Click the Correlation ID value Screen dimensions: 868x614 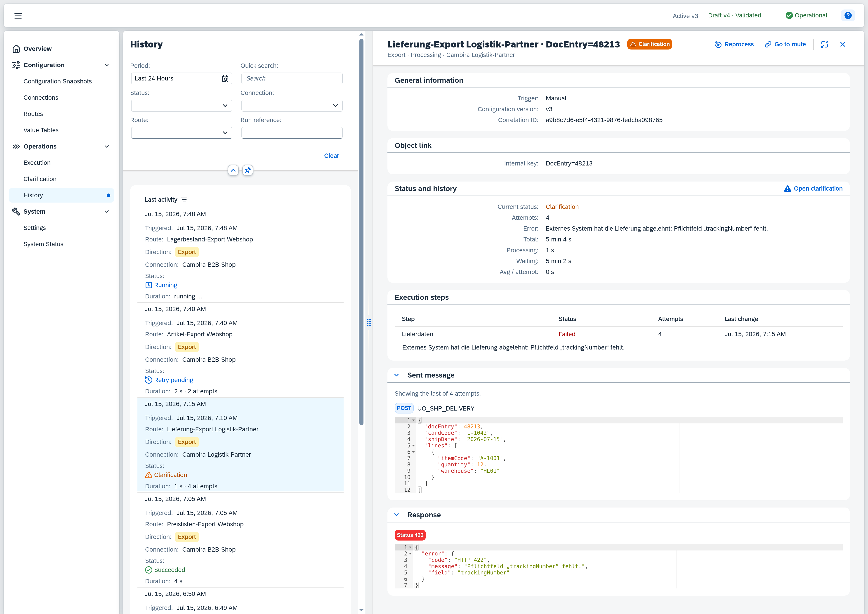pyautogui.click(x=604, y=120)
